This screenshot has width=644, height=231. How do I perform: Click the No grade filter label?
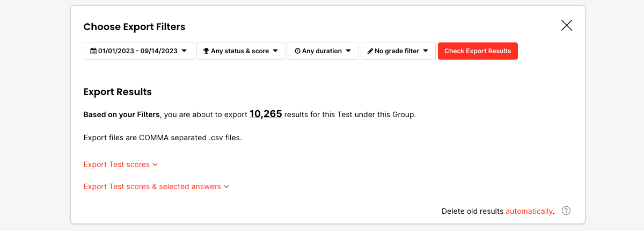[x=397, y=51]
